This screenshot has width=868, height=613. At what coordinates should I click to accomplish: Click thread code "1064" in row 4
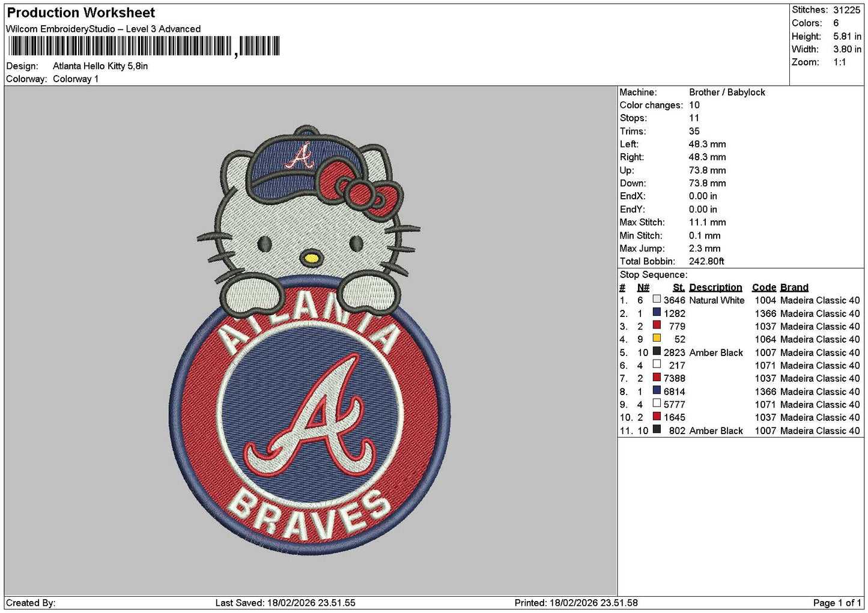point(765,339)
